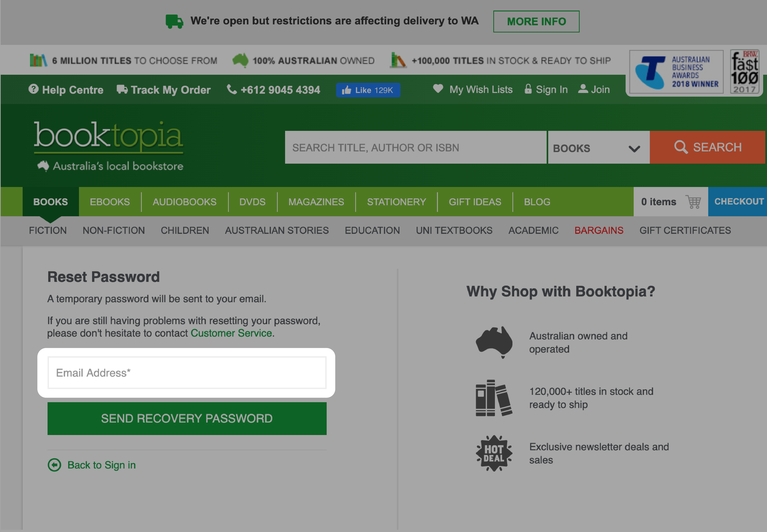
Task: Click the Facebook Like button
Action: pyautogui.click(x=368, y=90)
